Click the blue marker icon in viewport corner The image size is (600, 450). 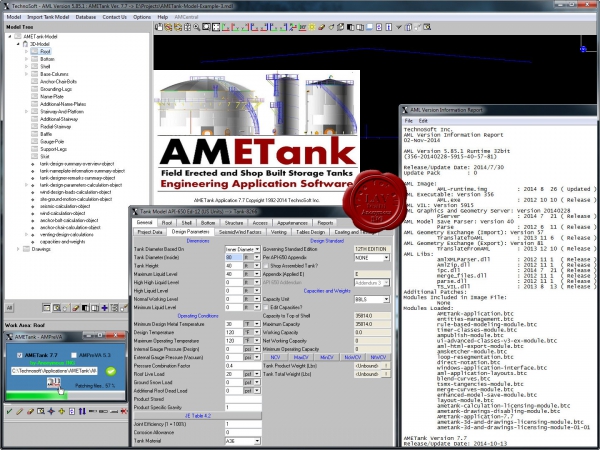583,49
